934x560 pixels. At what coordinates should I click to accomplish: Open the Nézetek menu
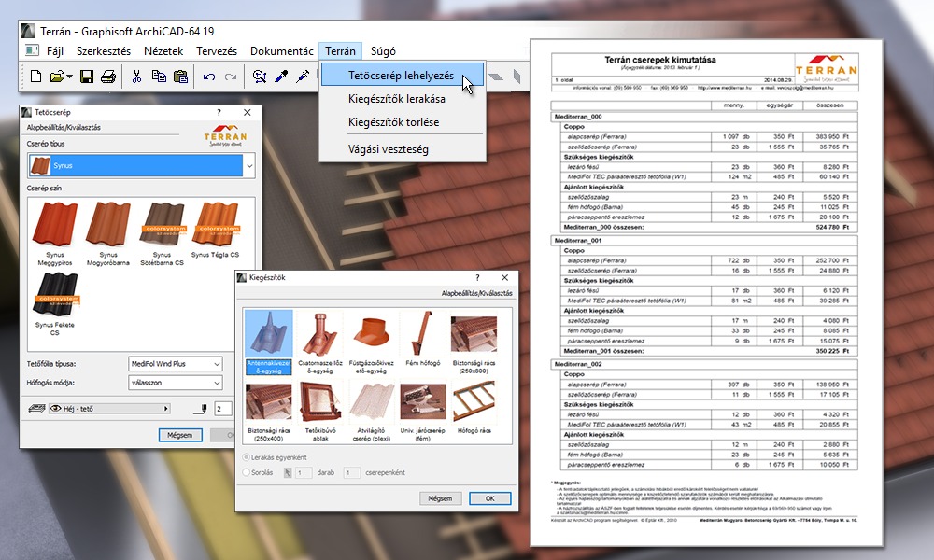click(163, 51)
